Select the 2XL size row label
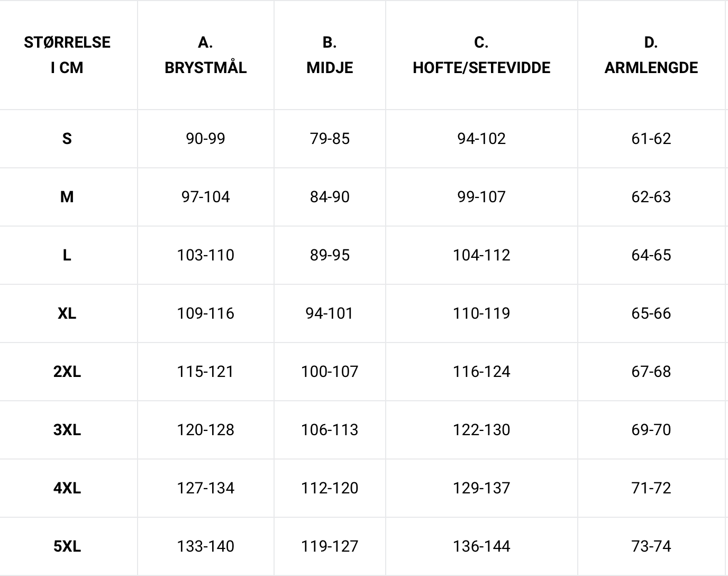 coord(67,372)
